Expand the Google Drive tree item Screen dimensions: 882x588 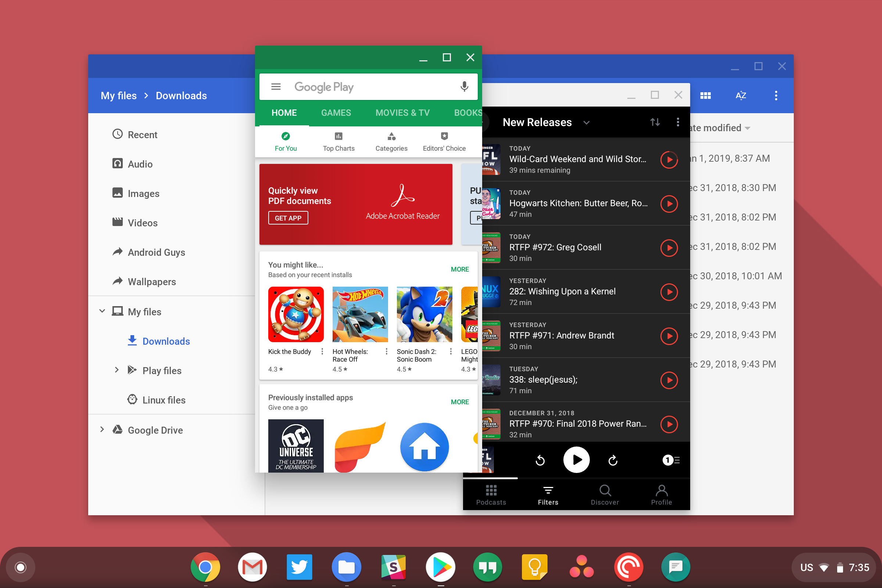click(102, 430)
